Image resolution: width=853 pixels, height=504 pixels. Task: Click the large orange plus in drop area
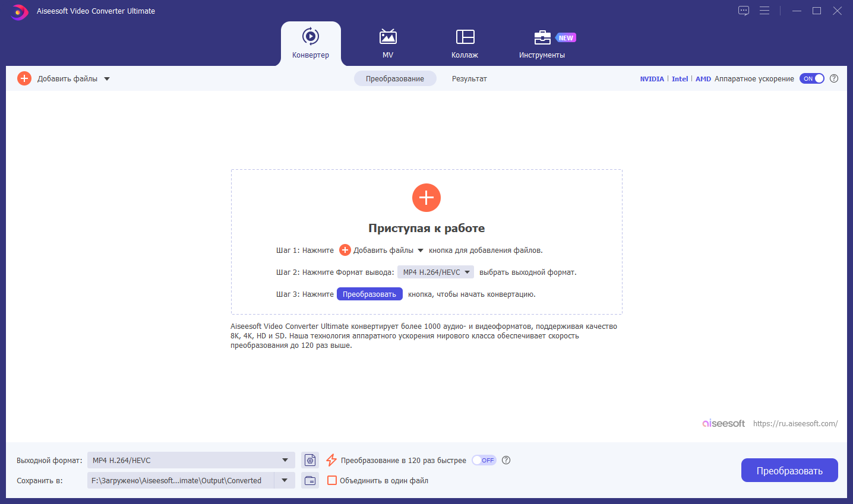(426, 198)
